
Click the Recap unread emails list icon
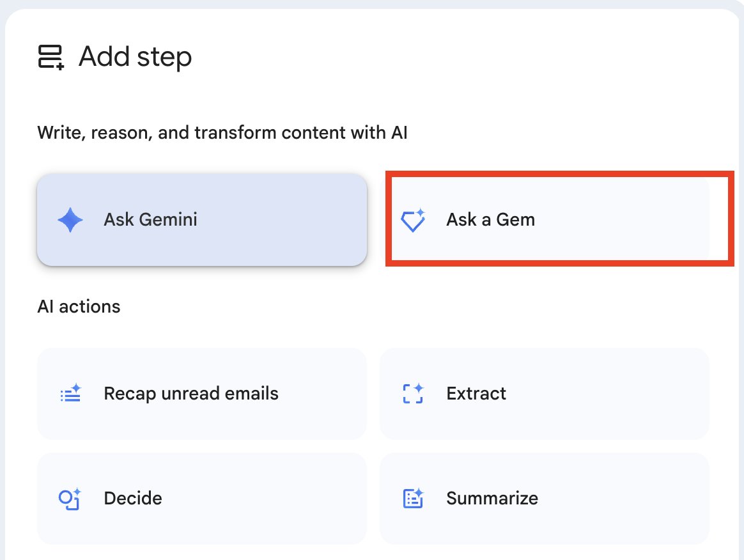pyautogui.click(x=71, y=393)
